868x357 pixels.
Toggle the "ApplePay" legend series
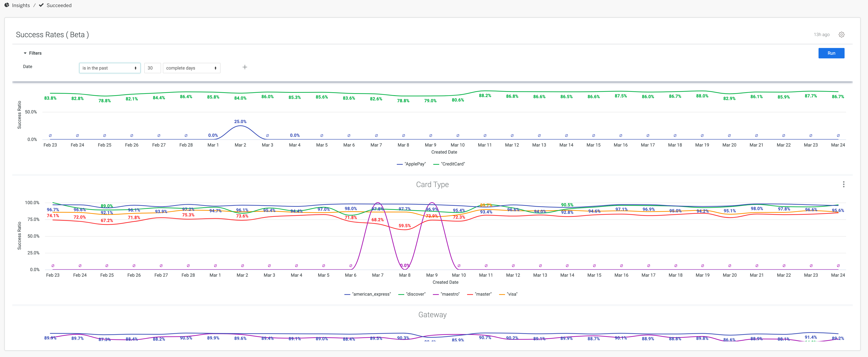click(411, 164)
